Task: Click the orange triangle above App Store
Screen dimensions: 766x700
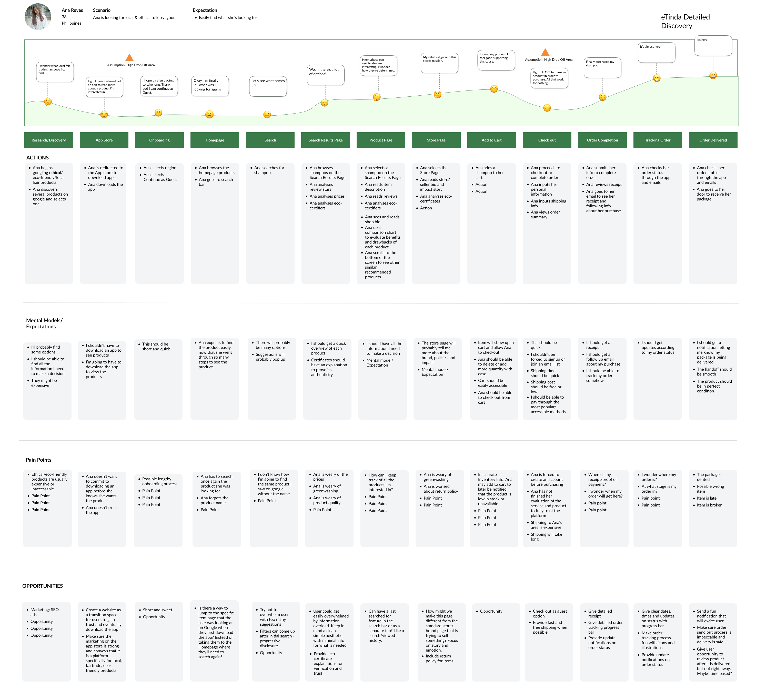Action: point(129,58)
